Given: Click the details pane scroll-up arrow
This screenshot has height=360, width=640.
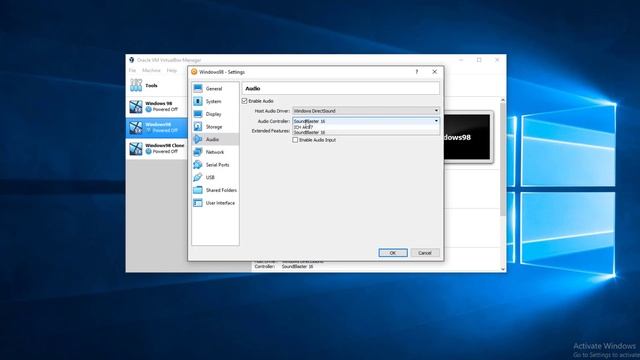Looking at the screenshot, I should pyautogui.click(x=503, y=100).
